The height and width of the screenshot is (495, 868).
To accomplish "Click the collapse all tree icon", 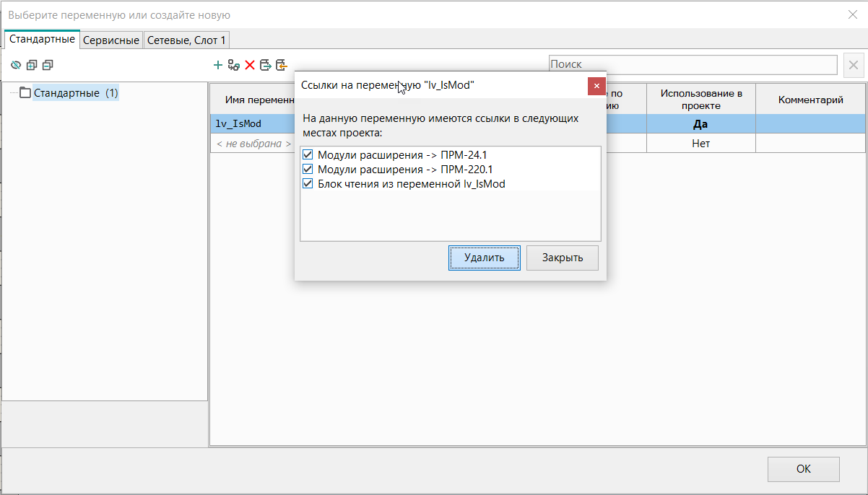I will pos(48,65).
